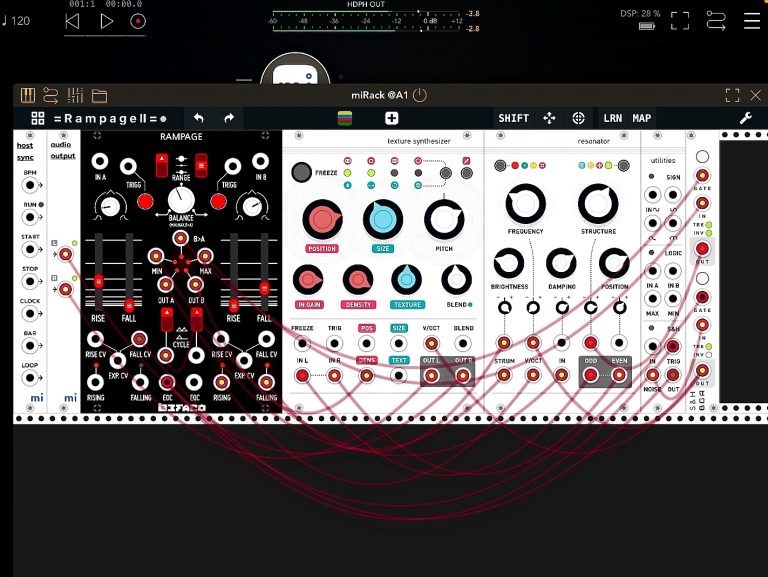Click the resonator ODD output jack
The image size is (768, 577).
pos(591,375)
